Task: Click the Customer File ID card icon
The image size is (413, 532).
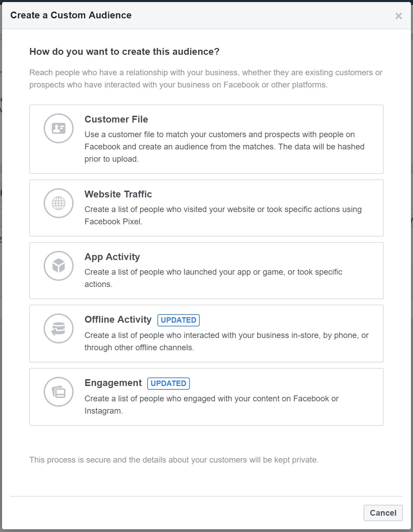Action: tap(59, 128)
